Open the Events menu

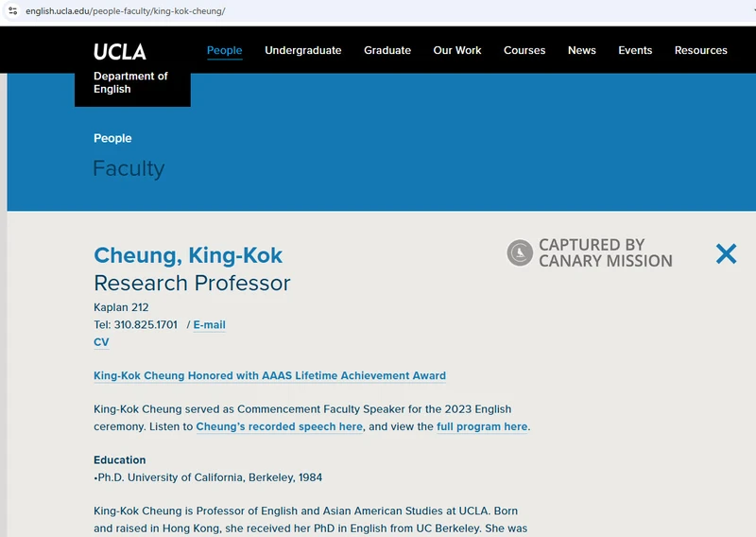pos(635,50)
